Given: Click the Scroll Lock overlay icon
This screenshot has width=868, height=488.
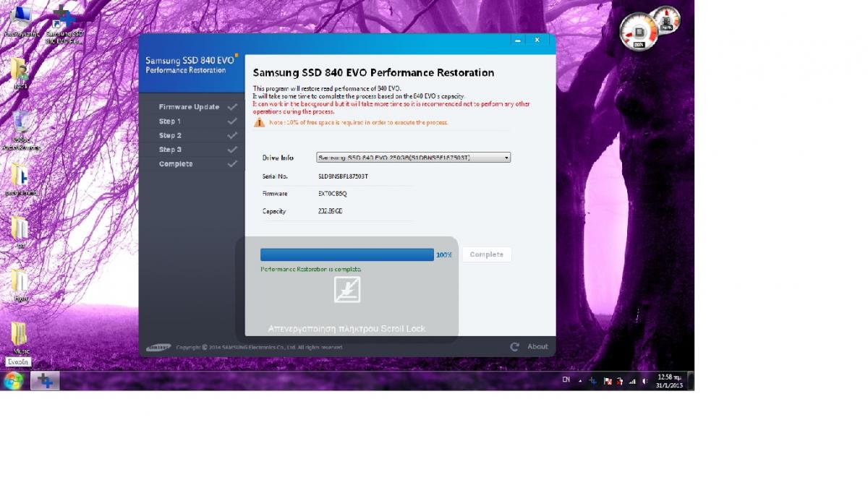Looking at the screenshot, I should (347, 289).
